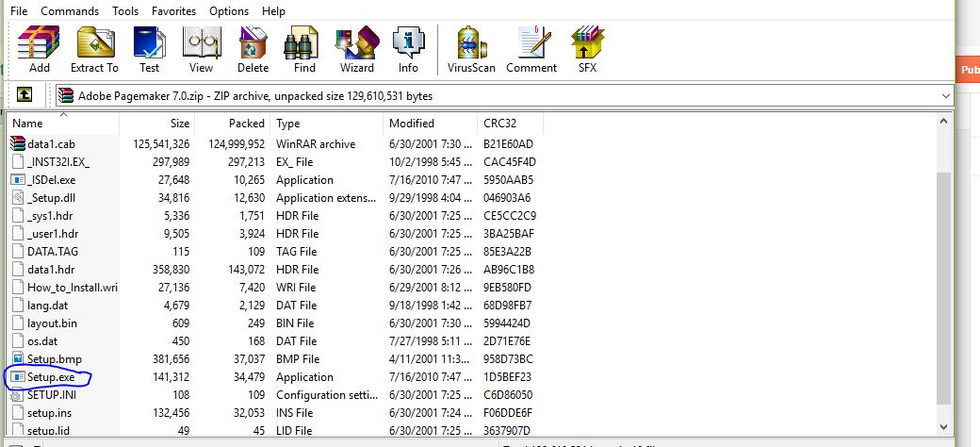Launch the Wizard toolbar icon
This screenshot has width=980, height=447.
357,49
